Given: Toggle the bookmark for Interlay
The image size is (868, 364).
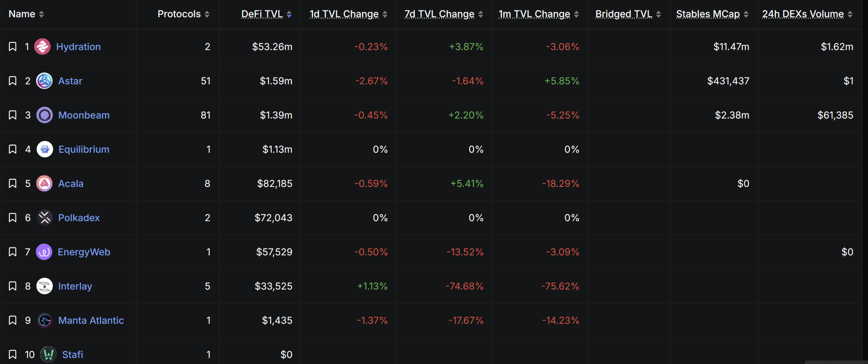Looking at the screenshot, I should pyautogui.click(x=13, y=286).
